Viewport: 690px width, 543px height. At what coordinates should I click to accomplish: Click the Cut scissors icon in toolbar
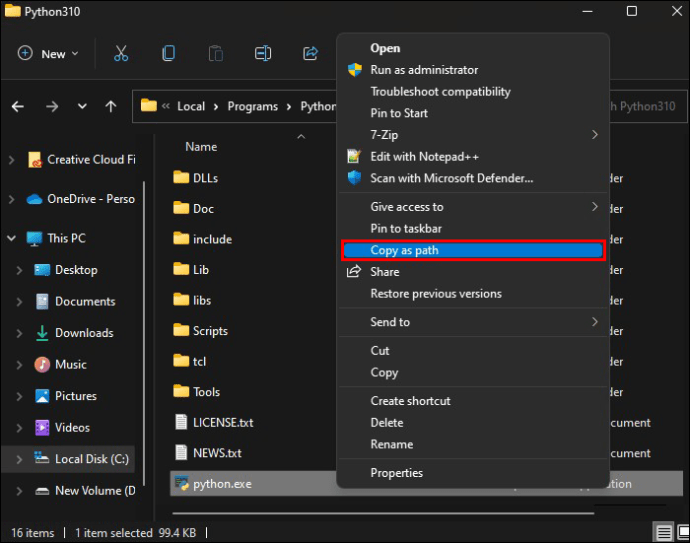coord(121,54)
